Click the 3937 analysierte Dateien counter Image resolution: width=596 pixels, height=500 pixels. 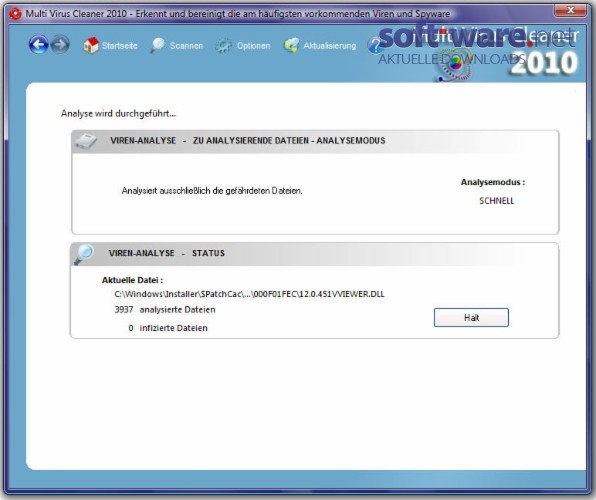pyautogui.click(x=165, y=310)
